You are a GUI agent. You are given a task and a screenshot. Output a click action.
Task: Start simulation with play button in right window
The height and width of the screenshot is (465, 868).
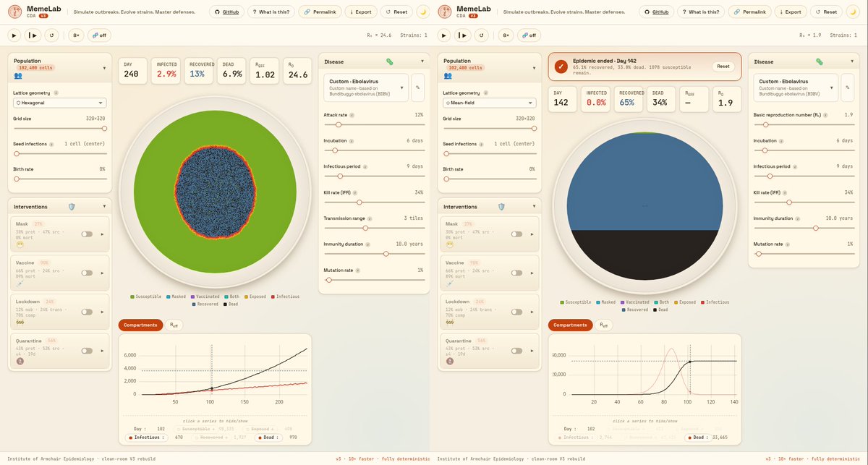pyautogui.click(x=443, y=35)
